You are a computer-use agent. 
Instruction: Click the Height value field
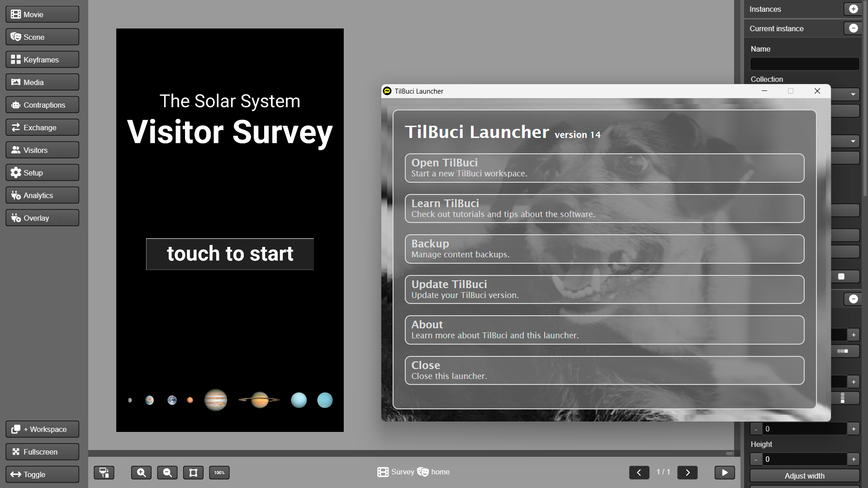pos(804,460)
